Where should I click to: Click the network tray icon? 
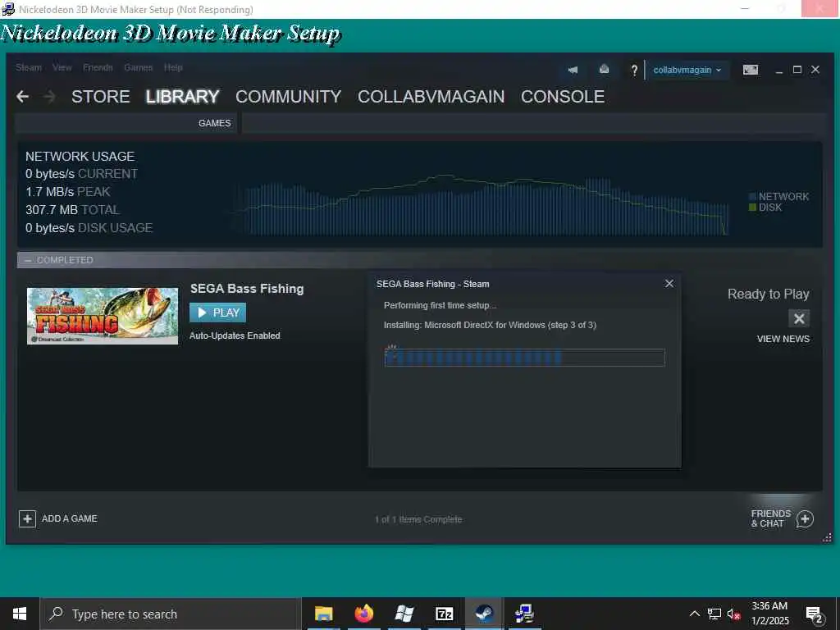tap(714, 614)
